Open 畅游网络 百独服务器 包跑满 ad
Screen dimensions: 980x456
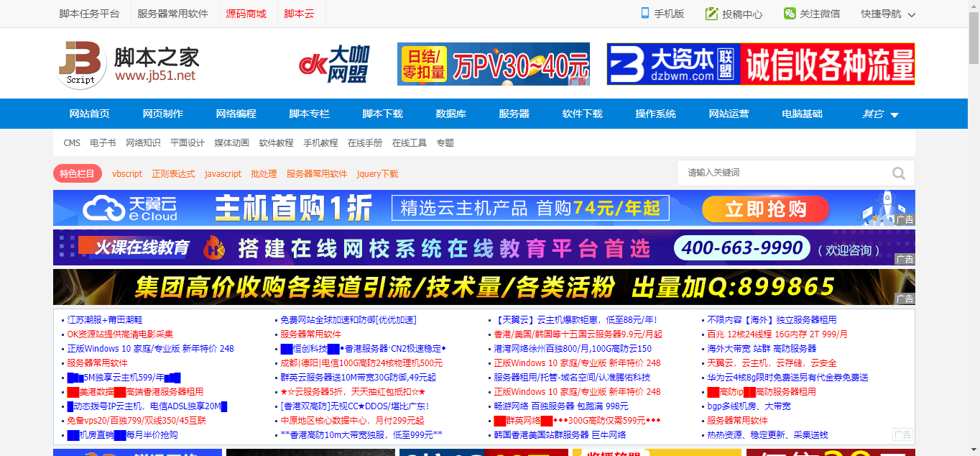click(561, 406)
